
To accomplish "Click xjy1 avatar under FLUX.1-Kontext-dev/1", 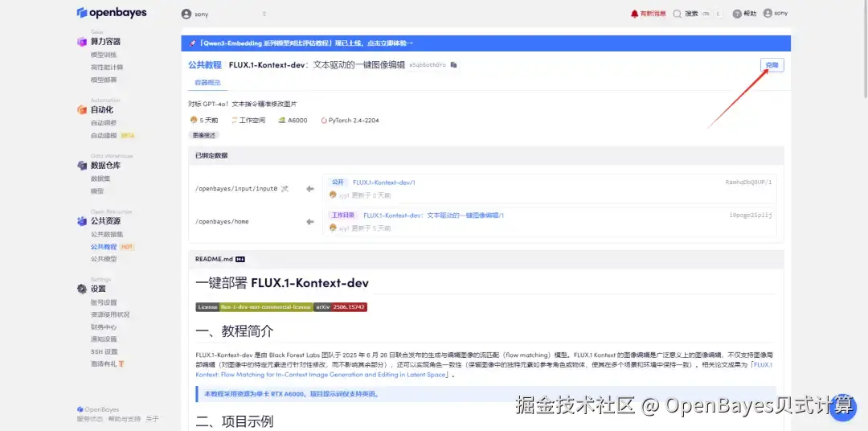I will [x=333, y=195].
